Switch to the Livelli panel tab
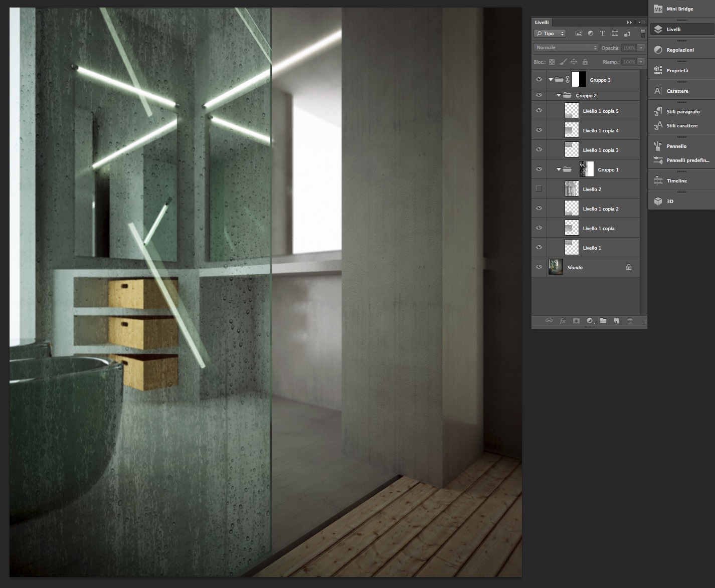 (x=542, y=22)
